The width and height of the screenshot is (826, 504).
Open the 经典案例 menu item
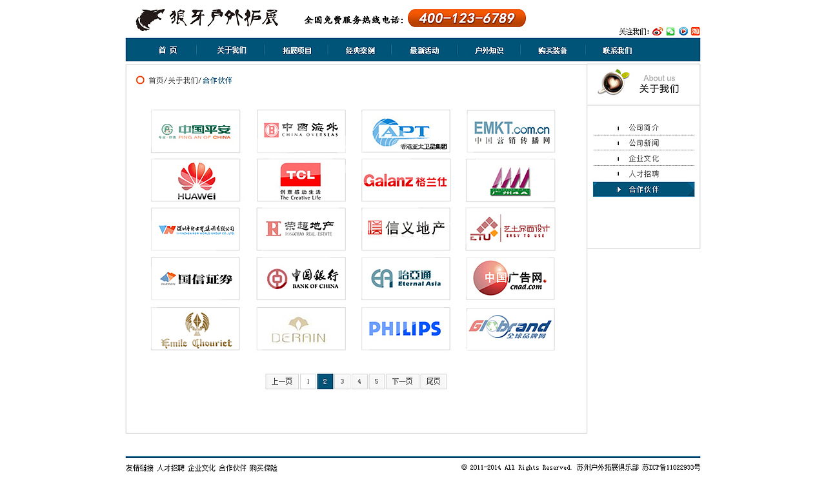pos(360,50)
